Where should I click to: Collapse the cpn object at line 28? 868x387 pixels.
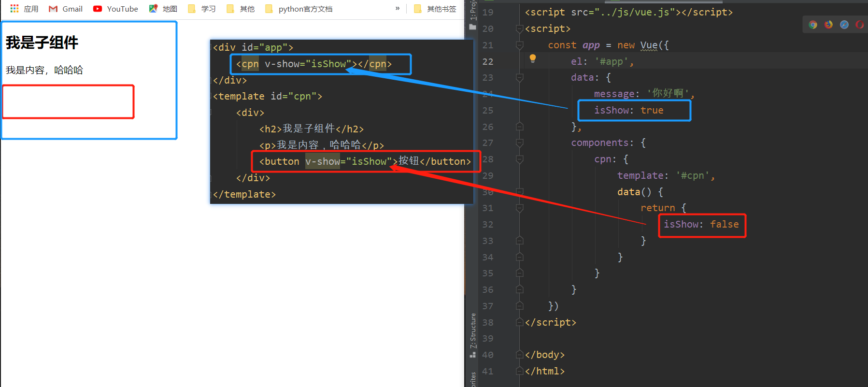tap(520, 159)
